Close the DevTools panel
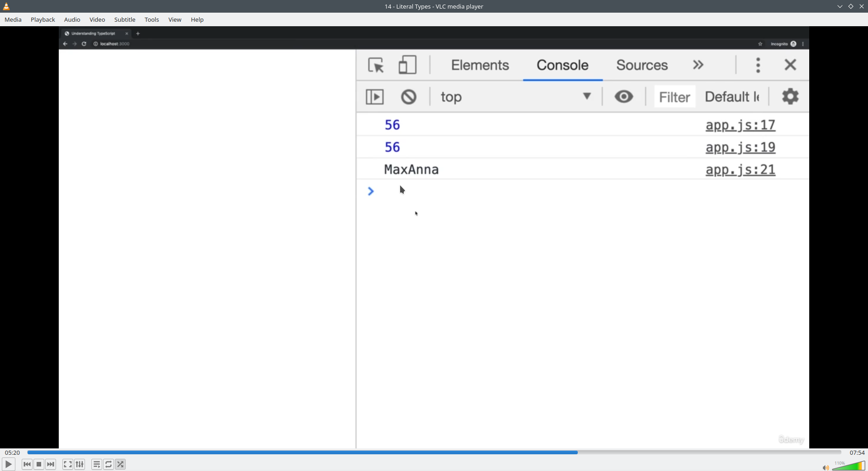The width and height of the screenshot is (868, 471). (790, 65)
